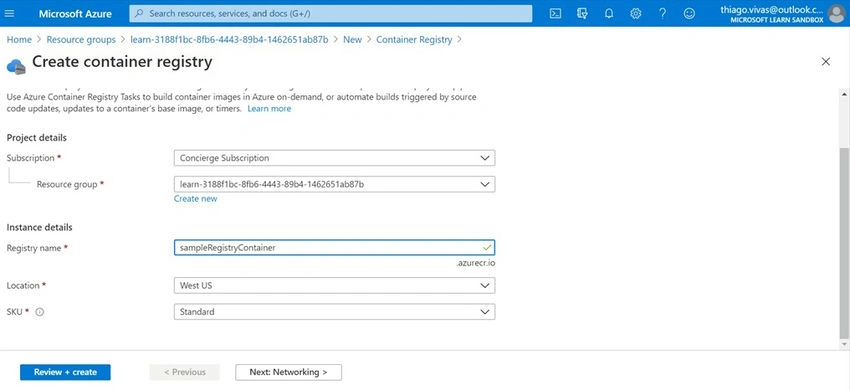Click the Instance details heading
Screen dimensions: 850x390
tap(40, 227)
